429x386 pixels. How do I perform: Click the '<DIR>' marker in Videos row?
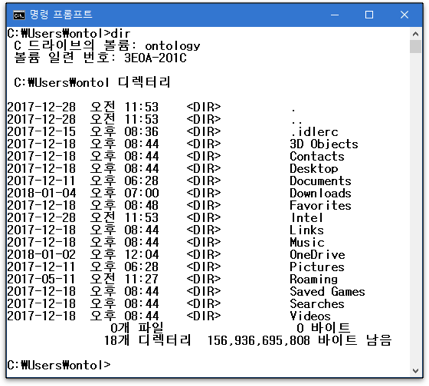click(204, 316)
